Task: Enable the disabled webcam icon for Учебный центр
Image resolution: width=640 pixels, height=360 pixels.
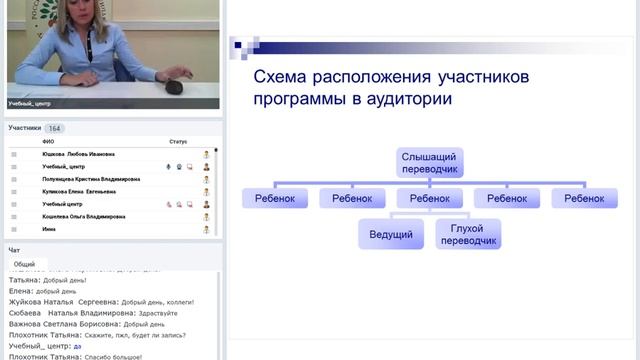Action: (x=179, y=204)
